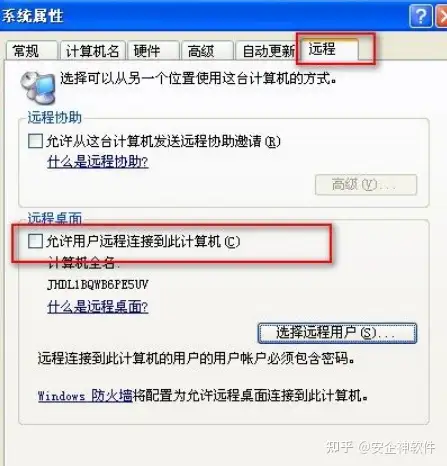447x466 pixels.
Task: Click the remote computer network icon
Action: pyautogui.click(x=38, y=88)
